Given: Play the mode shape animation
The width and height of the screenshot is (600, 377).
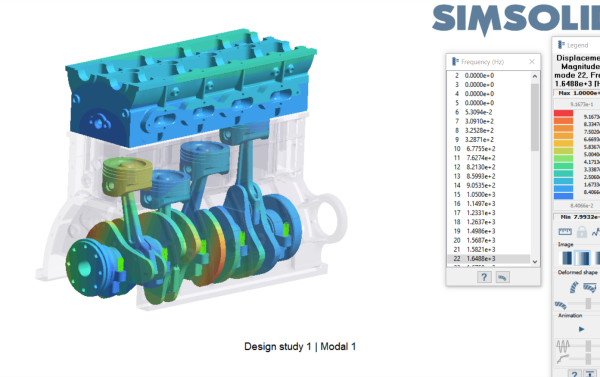Looking at the screenshot, I should pyautogui.click(x=582, y=329).
